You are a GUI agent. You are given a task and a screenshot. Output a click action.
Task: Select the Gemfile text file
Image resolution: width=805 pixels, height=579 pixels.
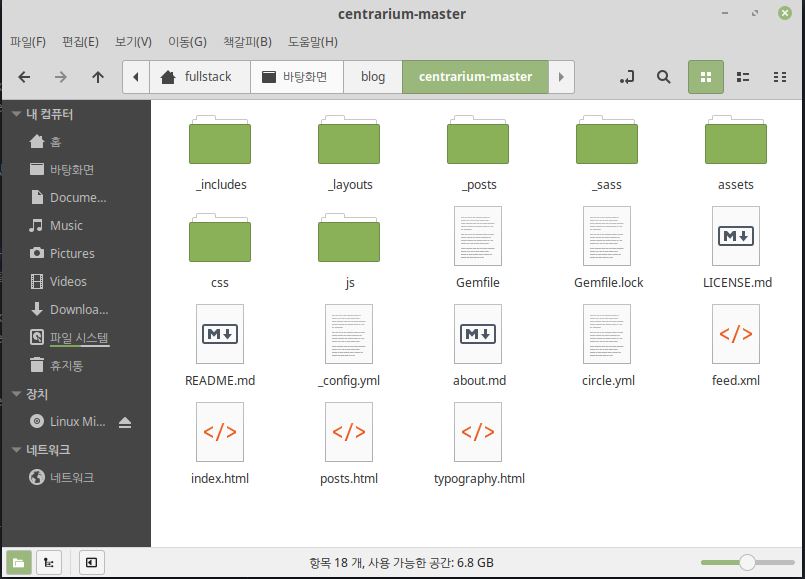478,247
